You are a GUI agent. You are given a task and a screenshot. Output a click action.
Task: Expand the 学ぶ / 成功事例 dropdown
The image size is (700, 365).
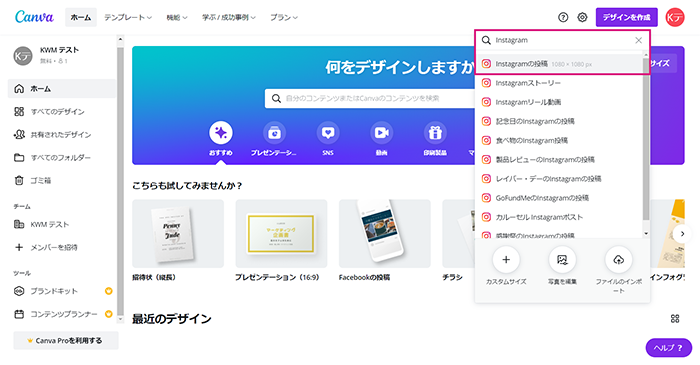point(229,17)
